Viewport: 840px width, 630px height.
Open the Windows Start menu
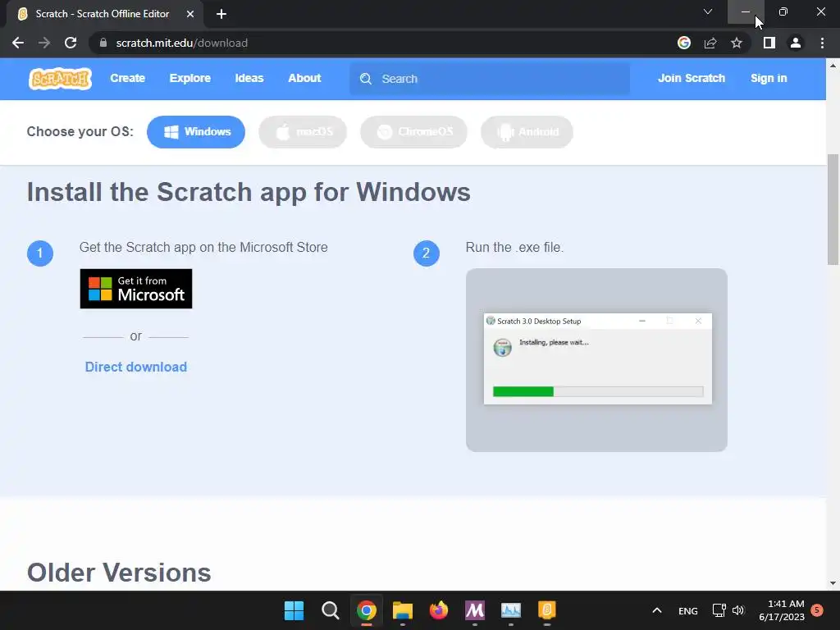294,610
